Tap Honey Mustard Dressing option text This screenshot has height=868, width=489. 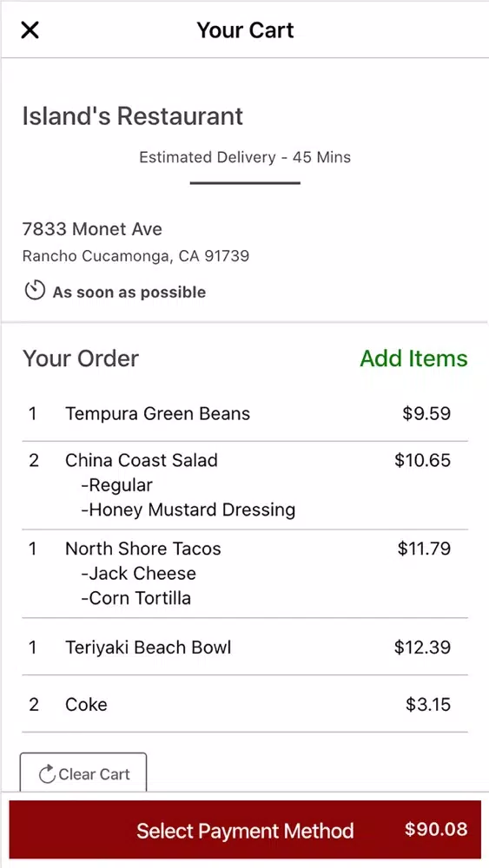[188, 510]
